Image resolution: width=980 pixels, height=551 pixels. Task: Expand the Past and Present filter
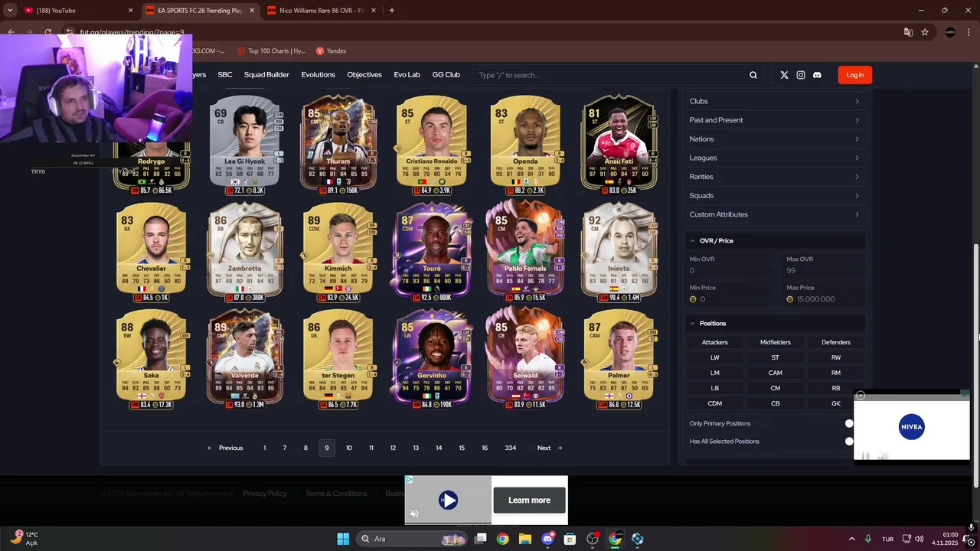click(x=774, y=120)
